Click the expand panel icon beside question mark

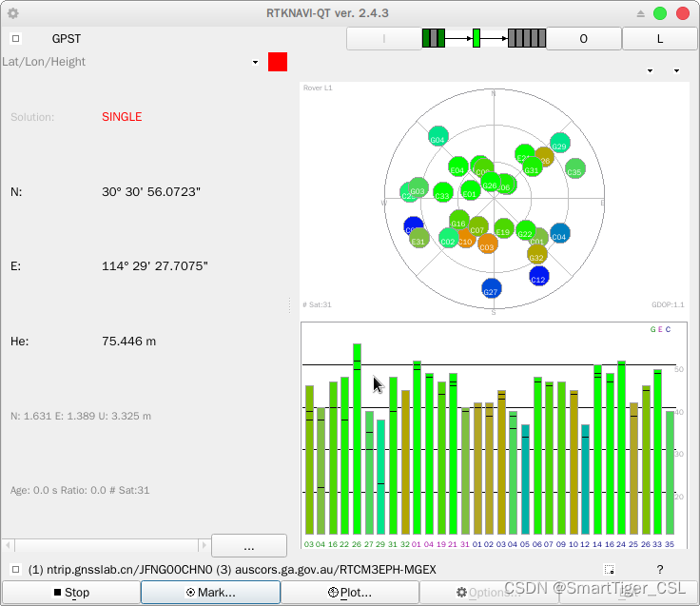pos(610,570)
